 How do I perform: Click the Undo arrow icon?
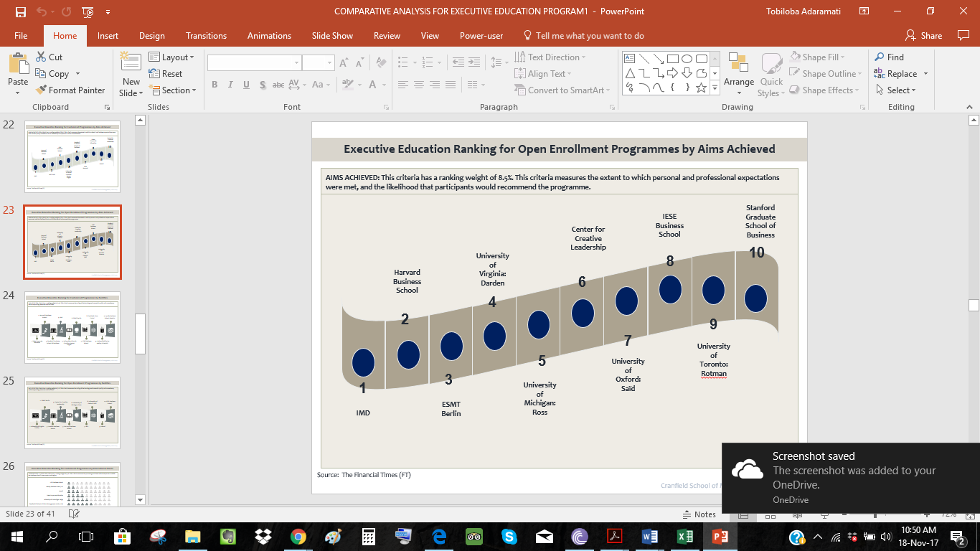(x=41, y=11)
